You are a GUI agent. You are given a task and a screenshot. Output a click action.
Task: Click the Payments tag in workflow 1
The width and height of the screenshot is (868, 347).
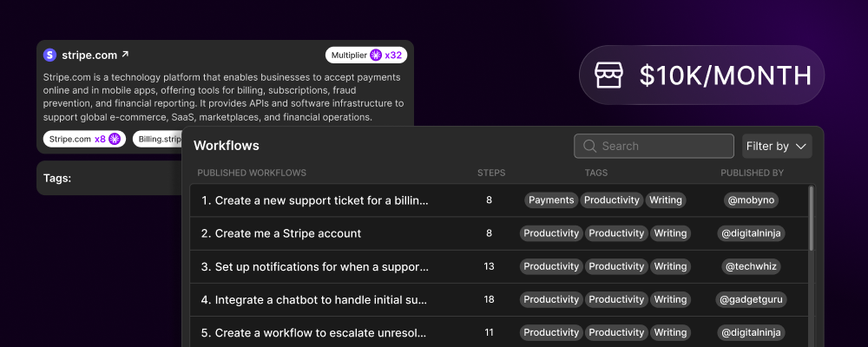click(x=551, y=200)
